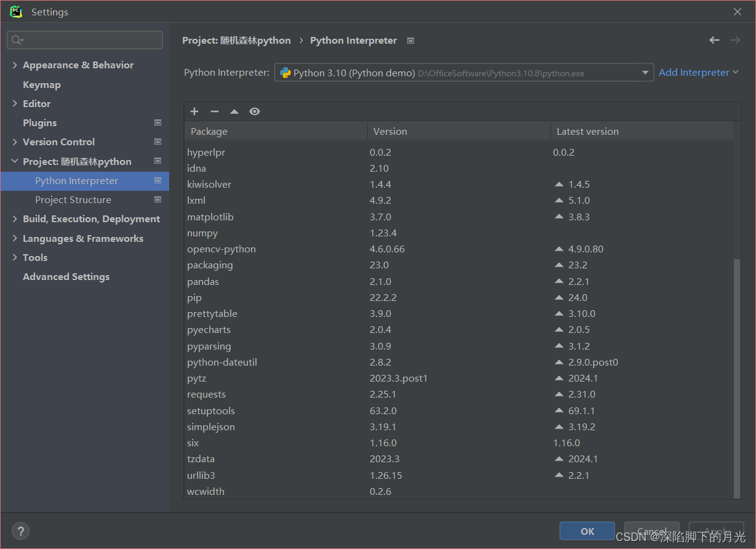Image resolution: width=756 pixels, height=549 pixels.
Task: Select the opencv-python package row
Action: click(x=459, y=249)
